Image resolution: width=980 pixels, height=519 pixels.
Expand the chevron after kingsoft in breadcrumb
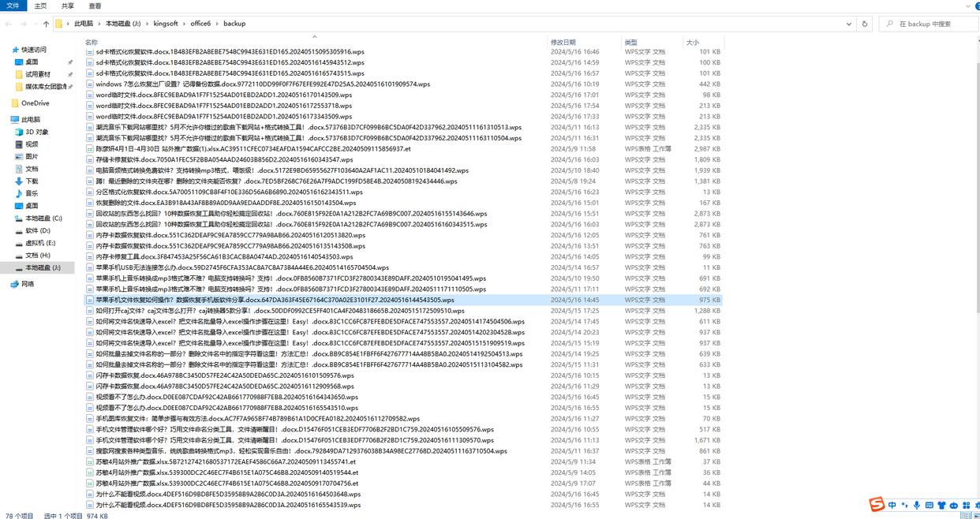pyautogui.click(x=184, y=24)
